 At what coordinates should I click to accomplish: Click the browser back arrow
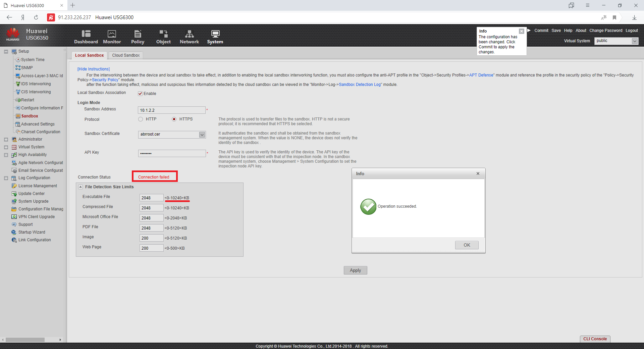(9, 17)
